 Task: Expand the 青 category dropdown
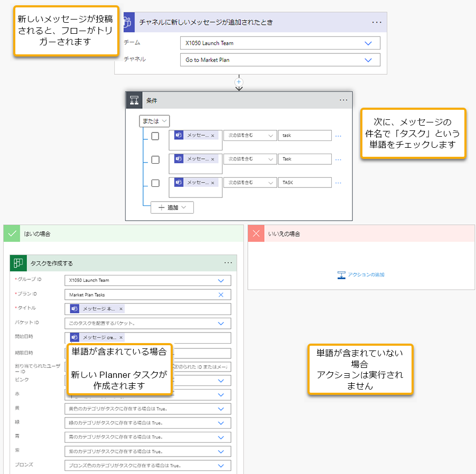[221, 437]
